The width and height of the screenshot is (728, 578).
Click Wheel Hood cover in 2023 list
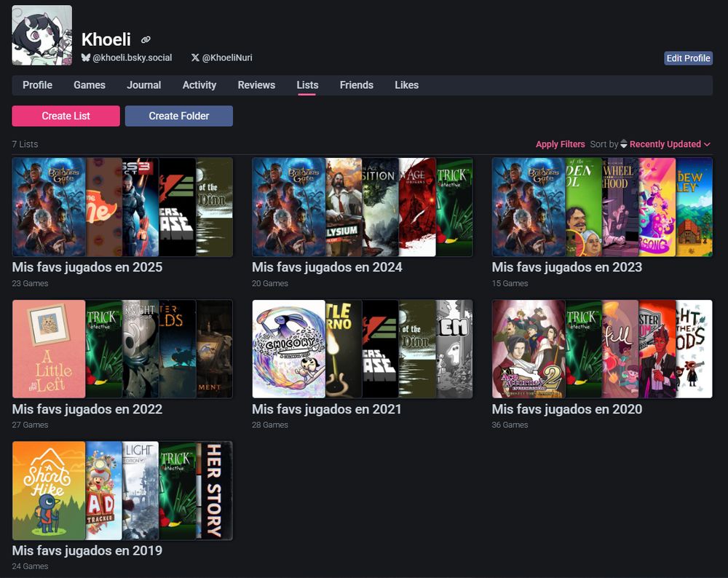pos(620,207)
